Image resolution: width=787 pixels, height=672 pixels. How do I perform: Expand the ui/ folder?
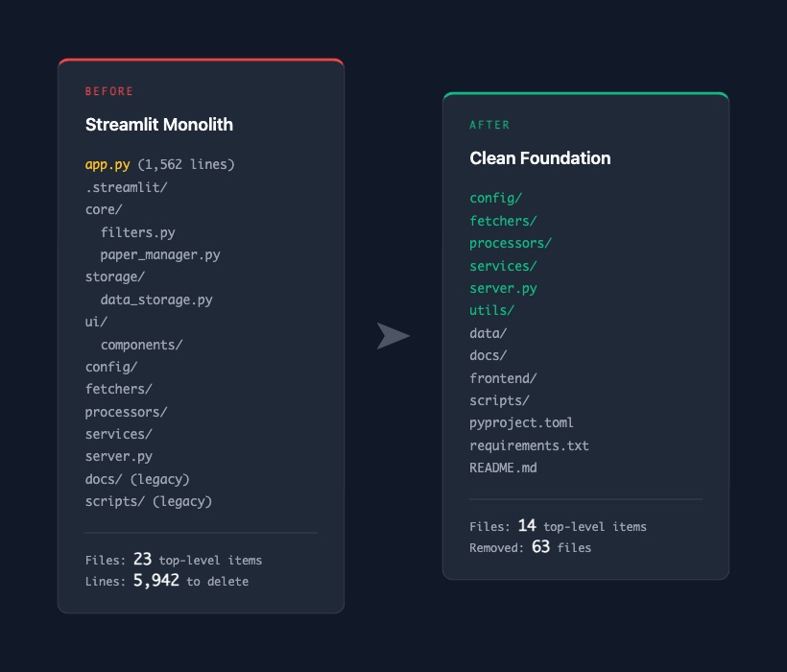coord(96,322)
